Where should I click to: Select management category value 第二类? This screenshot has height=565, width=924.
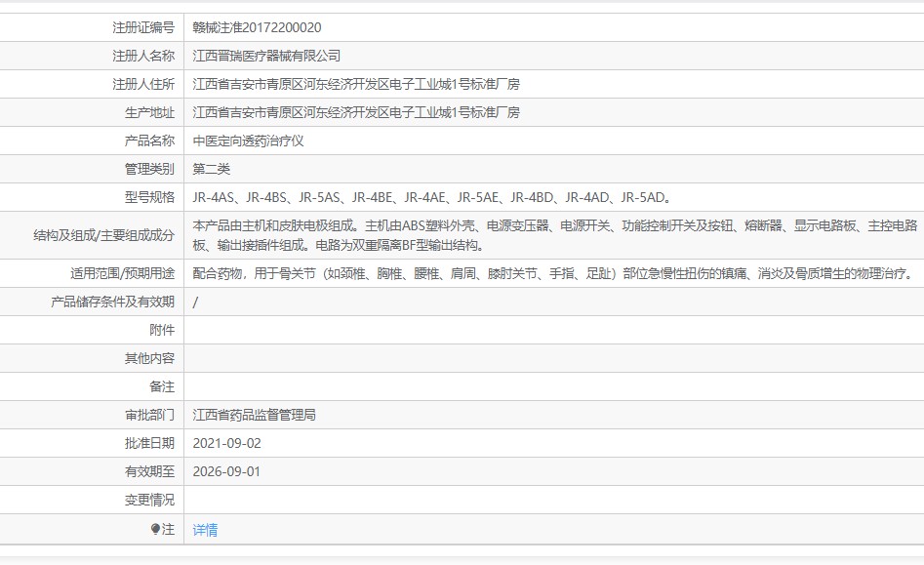click(x=211, y=169)
